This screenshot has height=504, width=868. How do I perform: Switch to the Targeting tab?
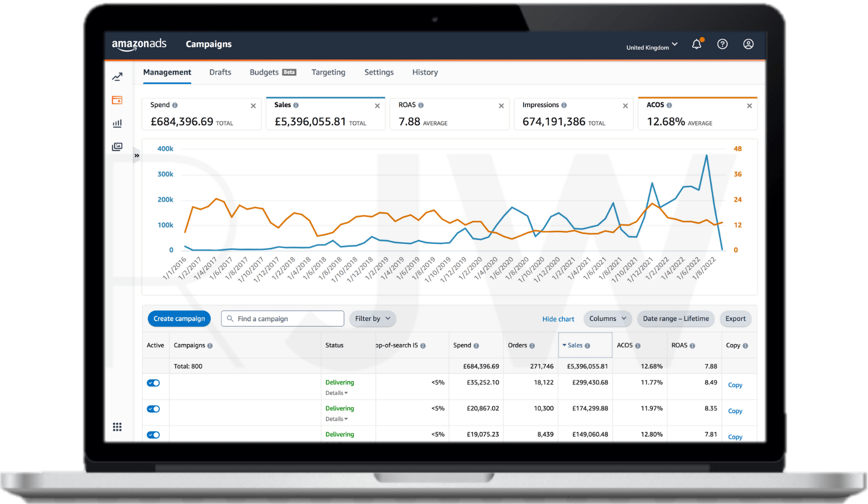pyautogui.click(x=328, y=72)
